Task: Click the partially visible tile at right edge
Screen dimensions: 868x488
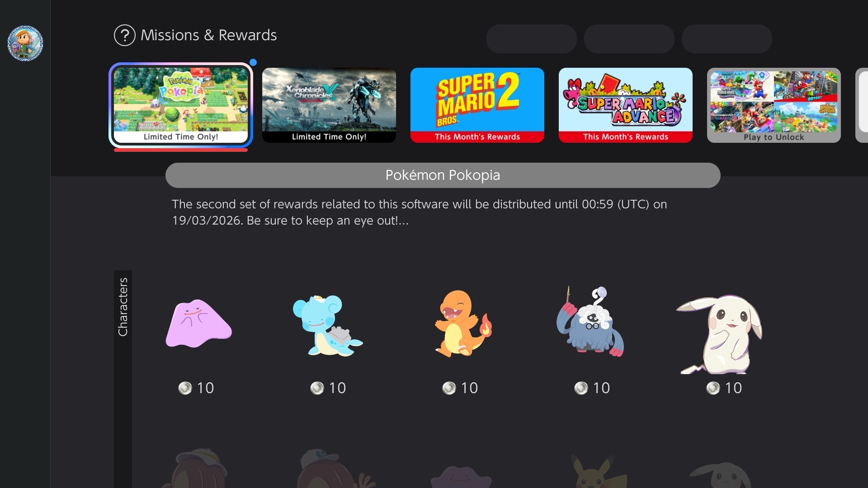Action: tap(862, 105)
